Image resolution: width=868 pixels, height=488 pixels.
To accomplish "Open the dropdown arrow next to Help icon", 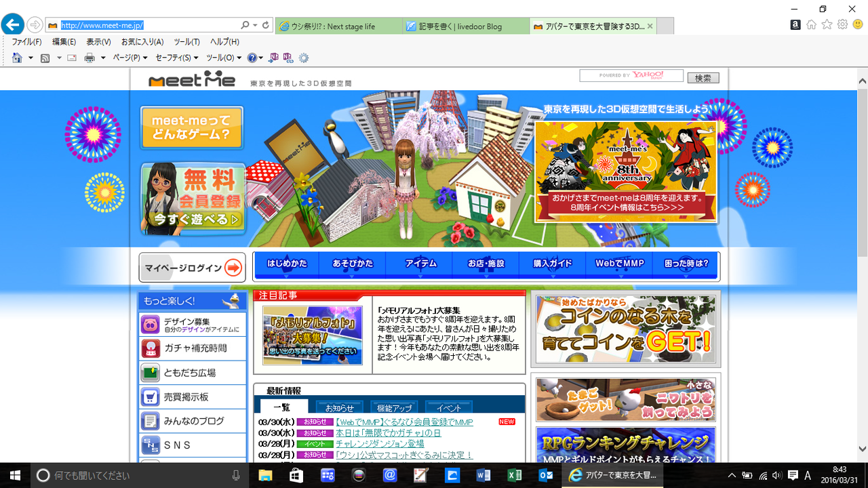I will 260,58.
